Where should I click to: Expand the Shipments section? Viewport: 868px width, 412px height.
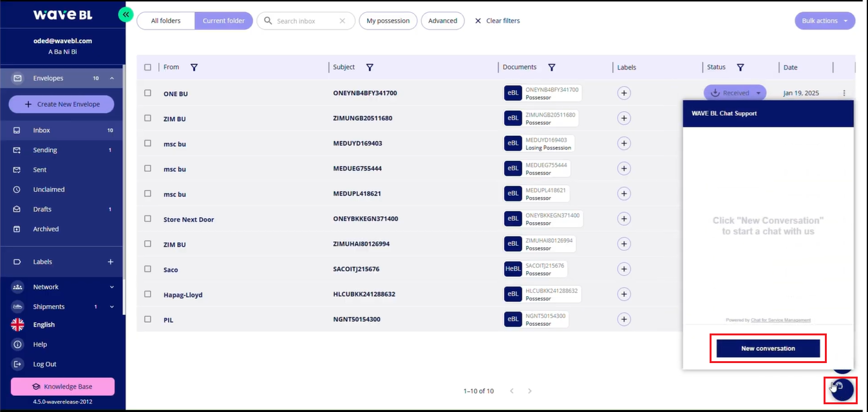[x=111, y=306]
